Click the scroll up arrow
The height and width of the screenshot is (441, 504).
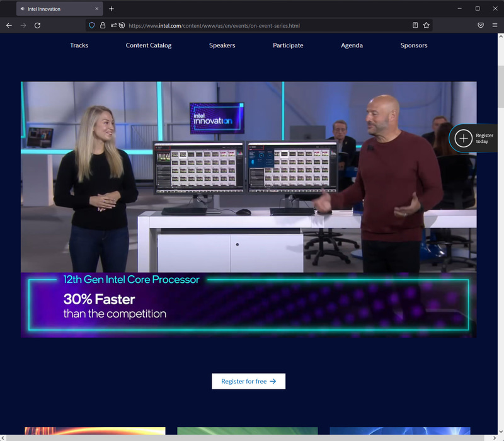tap(501, 37)
